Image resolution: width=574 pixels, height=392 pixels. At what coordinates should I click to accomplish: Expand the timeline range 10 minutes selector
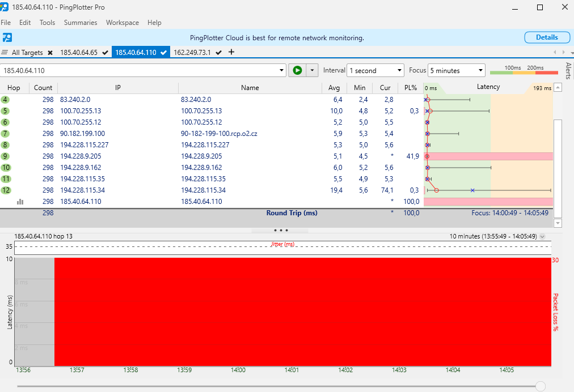point(542,236)
